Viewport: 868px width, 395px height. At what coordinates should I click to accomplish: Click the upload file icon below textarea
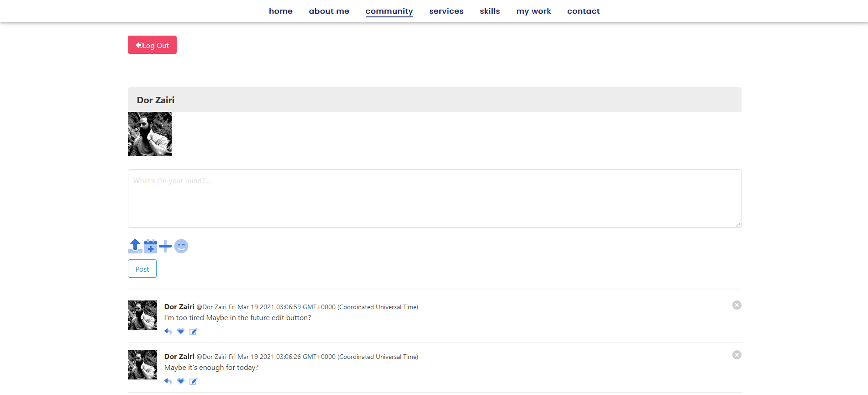(135, 246)
